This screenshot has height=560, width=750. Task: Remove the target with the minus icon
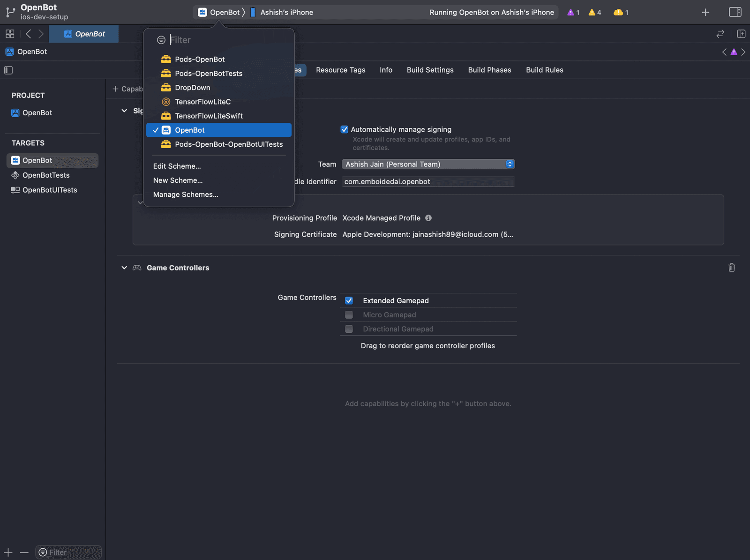point(24,553)
